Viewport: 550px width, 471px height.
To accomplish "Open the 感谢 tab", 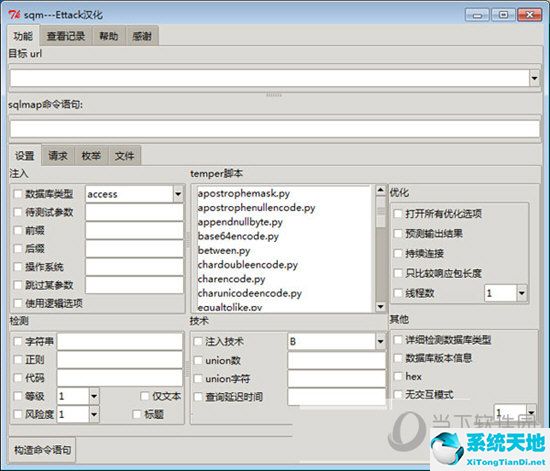I will click(x=142, y=36).
